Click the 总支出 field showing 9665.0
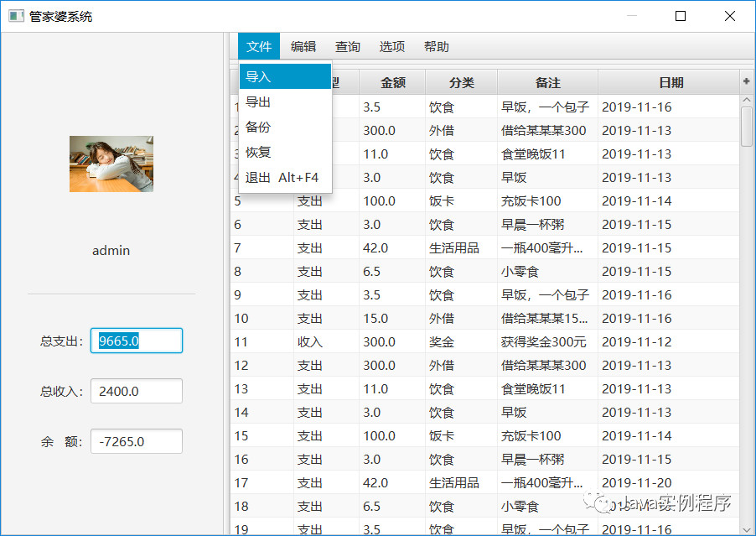The height and width of the screenshot is (536, 756). pyautogui.click(x=137, y=341)
